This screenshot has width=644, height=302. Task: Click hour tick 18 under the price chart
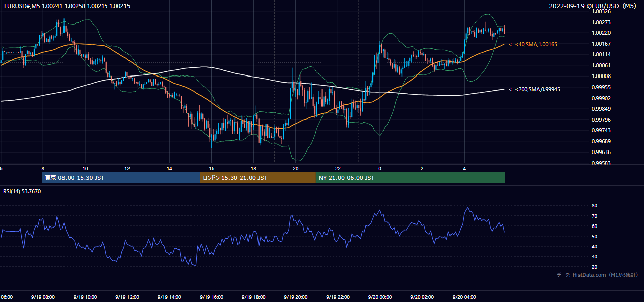[x=253, y=169]
